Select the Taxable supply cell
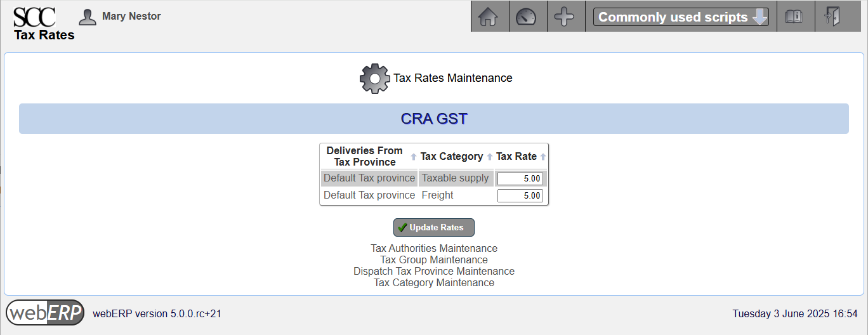The height and width of the screenshot is (335, 868). tap(456, 178)
